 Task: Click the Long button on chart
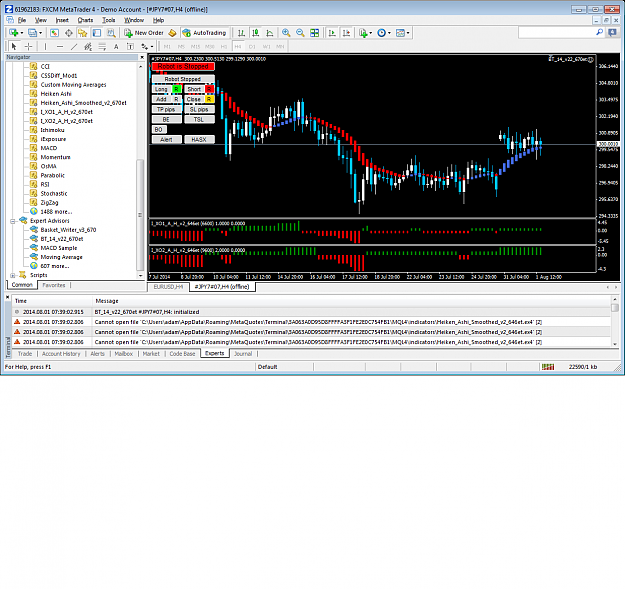pyautogui.click(x=161, y=89)
